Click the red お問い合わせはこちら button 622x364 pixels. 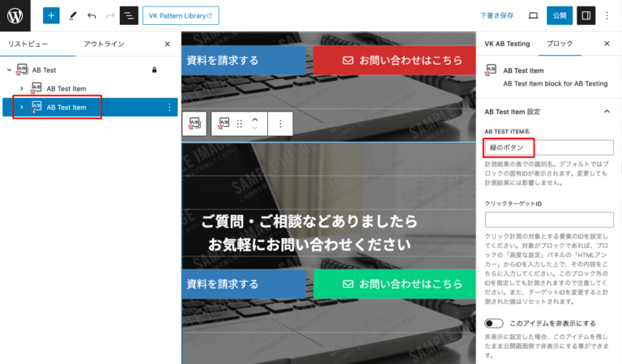click(394, 60)
